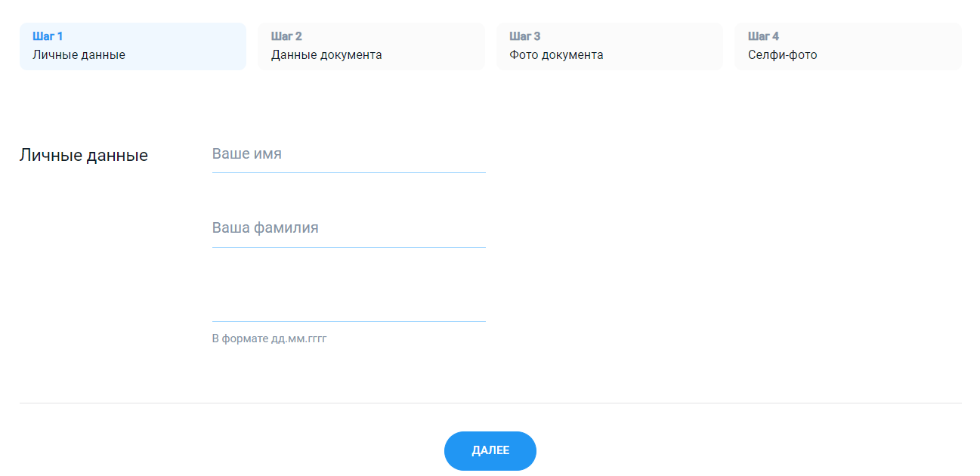The width and height of the screenshot is (980, 476).
Task: Select the Данные документа step title
Action: tap(326, 55)
